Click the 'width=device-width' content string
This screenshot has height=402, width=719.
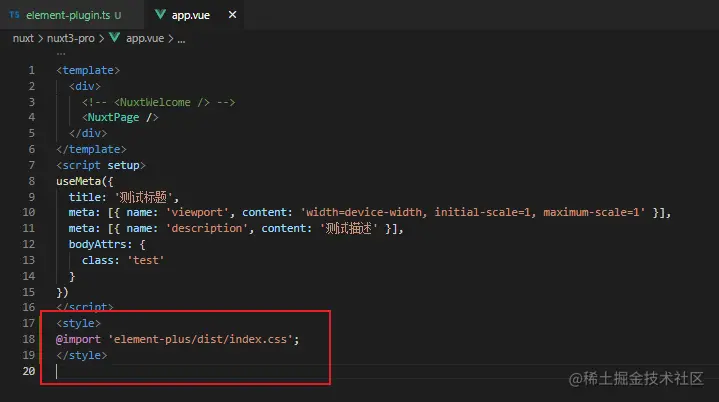(x=473, y=212)
